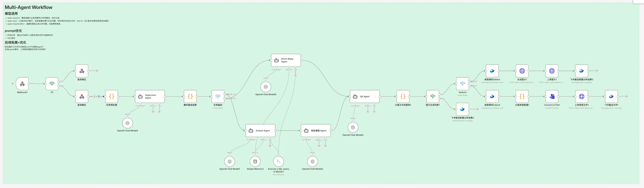This screenshot has height=188, width=644.
Task: Open the Convert to File1 node
Action: [552, 96]
